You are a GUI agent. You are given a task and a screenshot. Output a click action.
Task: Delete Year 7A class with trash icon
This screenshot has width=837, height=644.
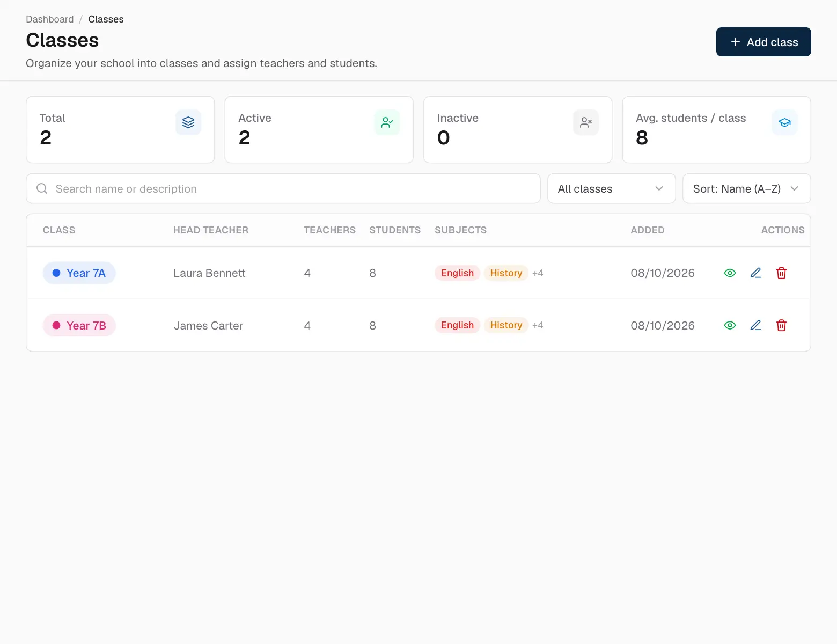click(x=781, y=273)
